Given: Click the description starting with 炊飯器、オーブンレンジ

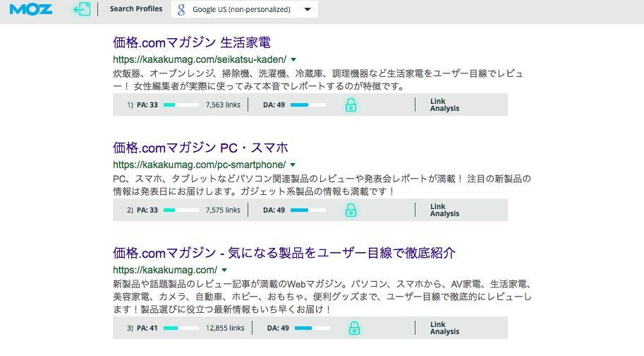Looking at the screenshot, I should [x=318, y=80].
